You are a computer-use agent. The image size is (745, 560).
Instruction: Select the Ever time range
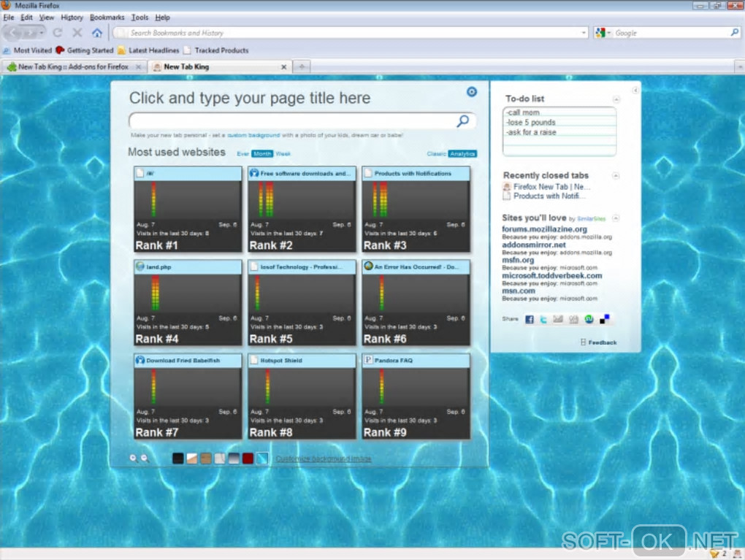tap(242, 154)
